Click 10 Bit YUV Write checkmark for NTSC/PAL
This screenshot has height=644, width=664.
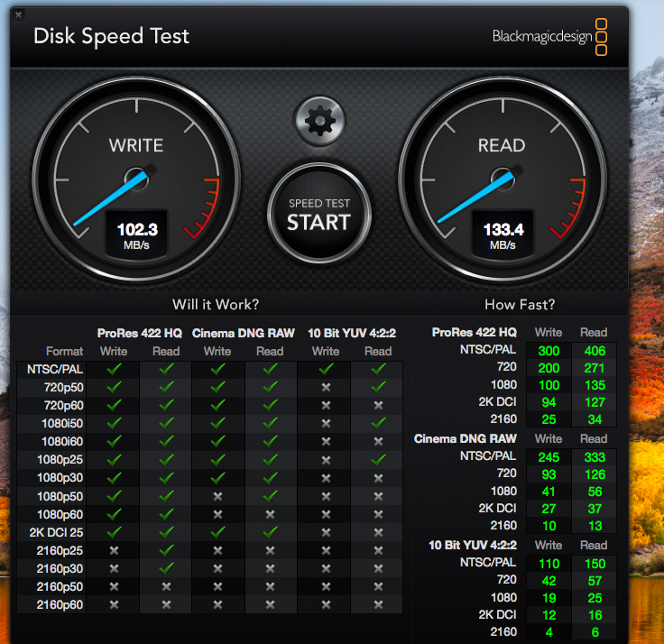pyautogui.click(x=326, y=369)
